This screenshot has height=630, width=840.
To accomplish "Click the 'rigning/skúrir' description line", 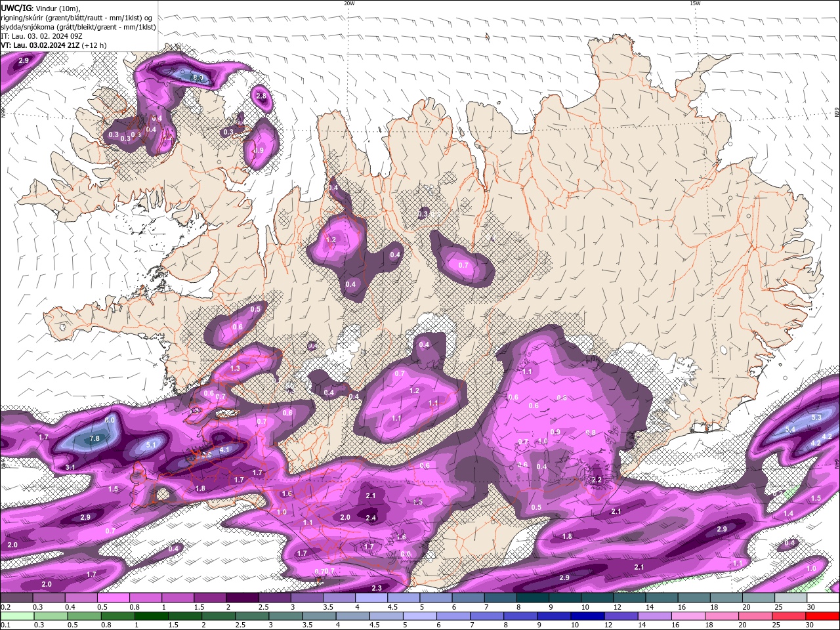I will coord(77,17).
